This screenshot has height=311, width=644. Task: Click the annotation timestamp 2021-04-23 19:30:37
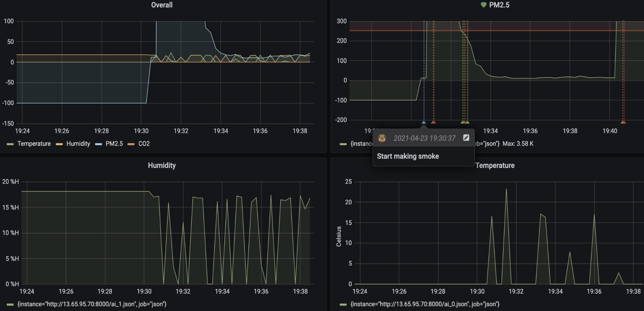click(424, 138)
